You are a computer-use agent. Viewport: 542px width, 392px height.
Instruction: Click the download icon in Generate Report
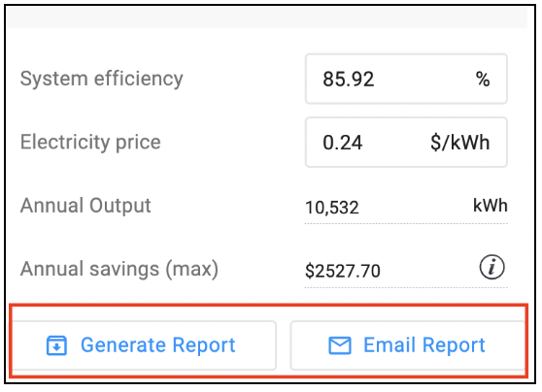[x=56, y=345]
